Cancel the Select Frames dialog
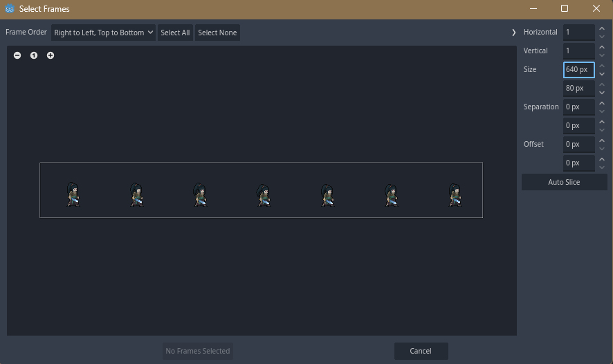The width and height of the screenshot is (613, 364). (x=421, y=351)
